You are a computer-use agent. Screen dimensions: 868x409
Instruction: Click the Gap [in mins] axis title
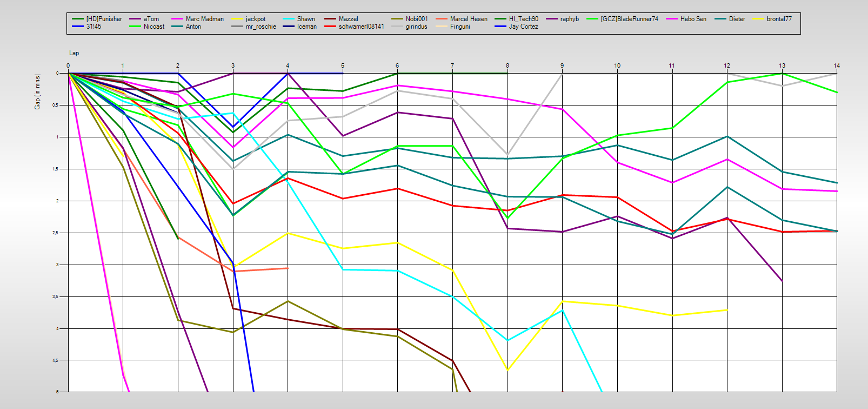tap(37, 91)
